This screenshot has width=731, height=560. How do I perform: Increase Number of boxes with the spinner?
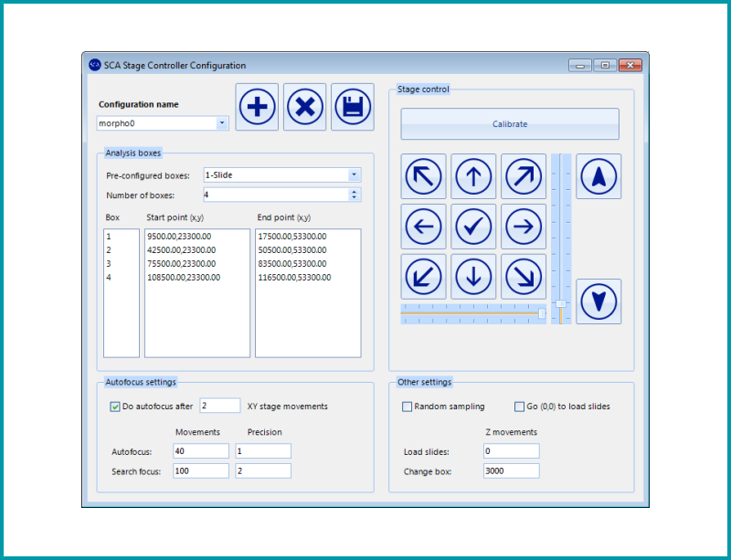click(355, 192)
